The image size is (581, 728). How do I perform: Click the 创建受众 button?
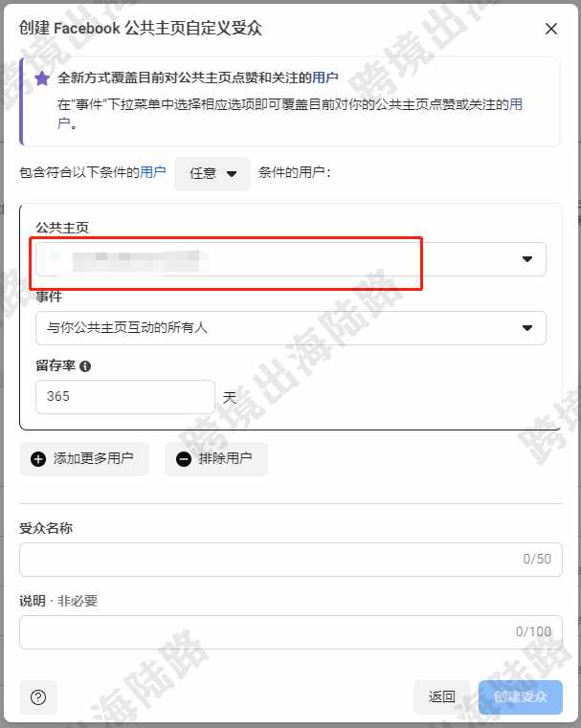[521, 696]
